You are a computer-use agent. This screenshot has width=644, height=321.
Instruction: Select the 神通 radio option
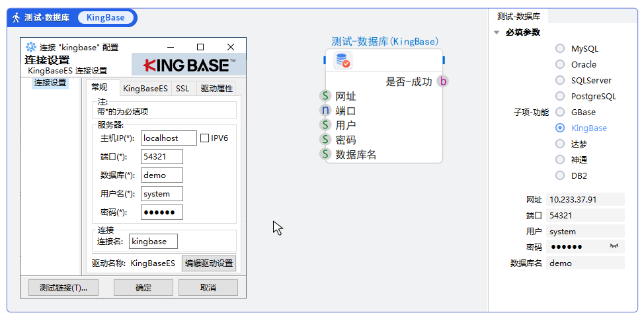(560, 160)
